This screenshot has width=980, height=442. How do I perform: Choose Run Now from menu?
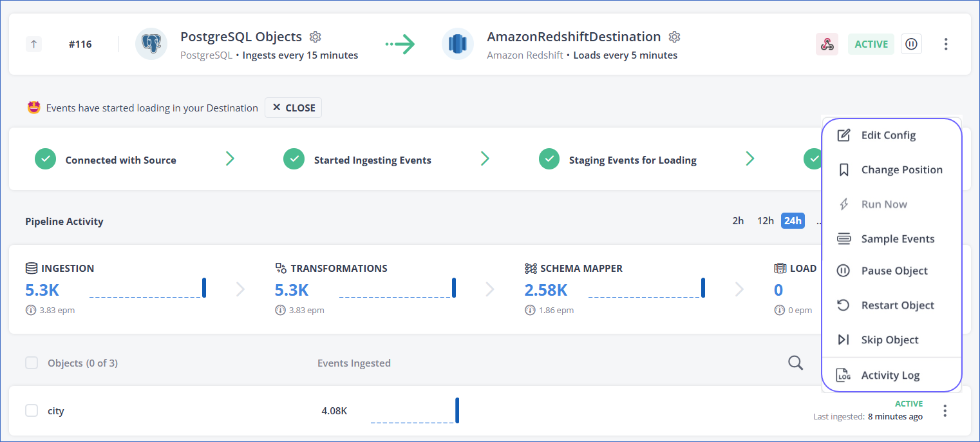[892, 204]
